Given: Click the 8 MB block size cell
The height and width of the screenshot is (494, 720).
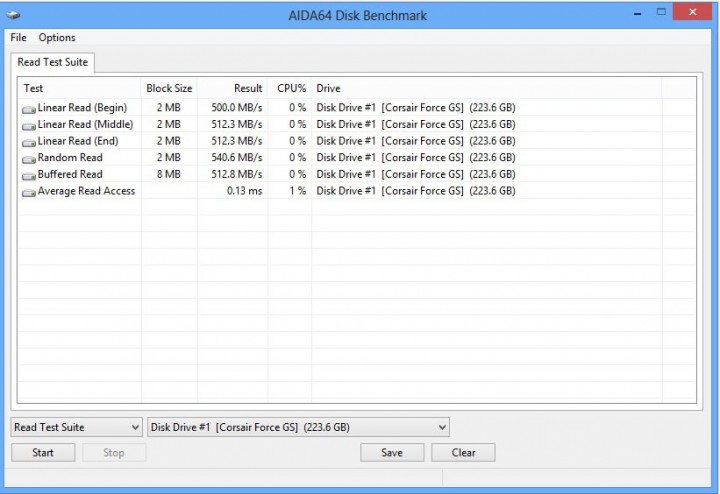Looking at the screenshot, I should point(169,174).
